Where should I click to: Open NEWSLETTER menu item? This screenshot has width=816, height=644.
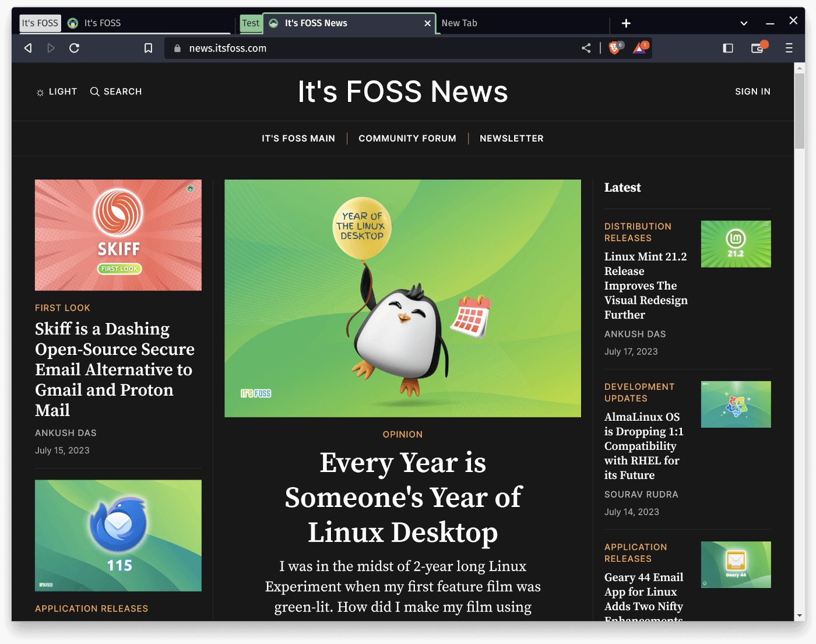pyautogui.click(x=512, y=138)
